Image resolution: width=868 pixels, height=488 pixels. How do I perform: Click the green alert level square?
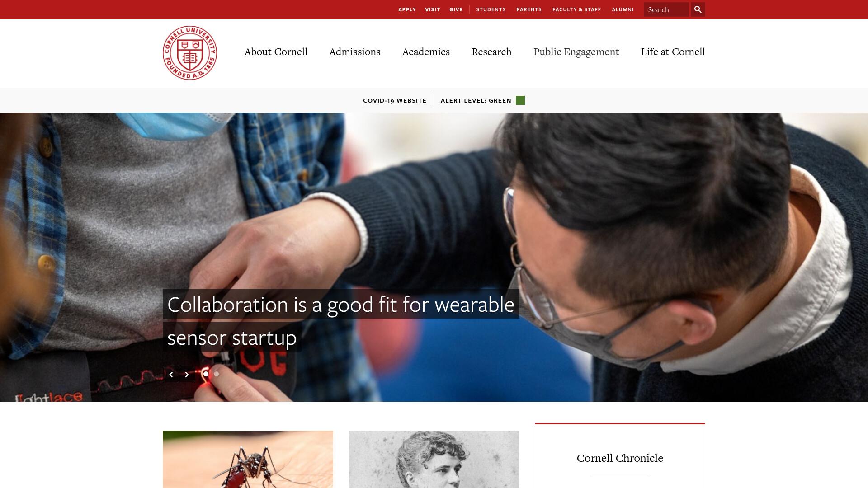click(520, 100)
